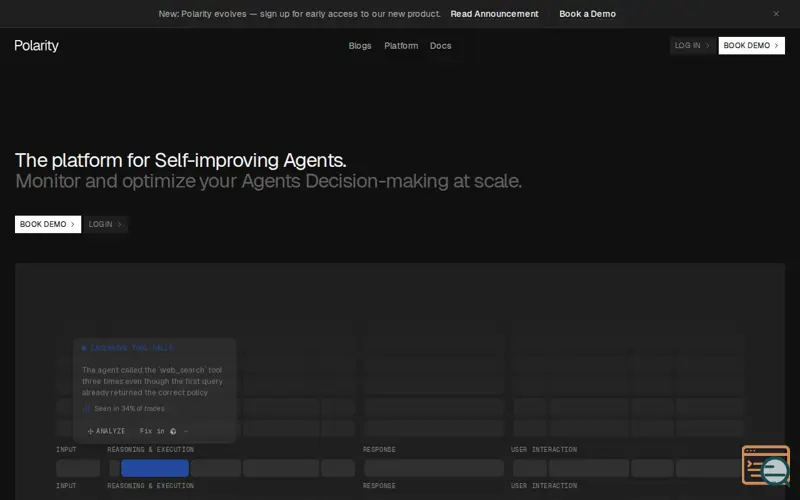Viewport: 800px width, 500px height.
Task: Click the agent called 'web_search' description text
Action: 152,381
